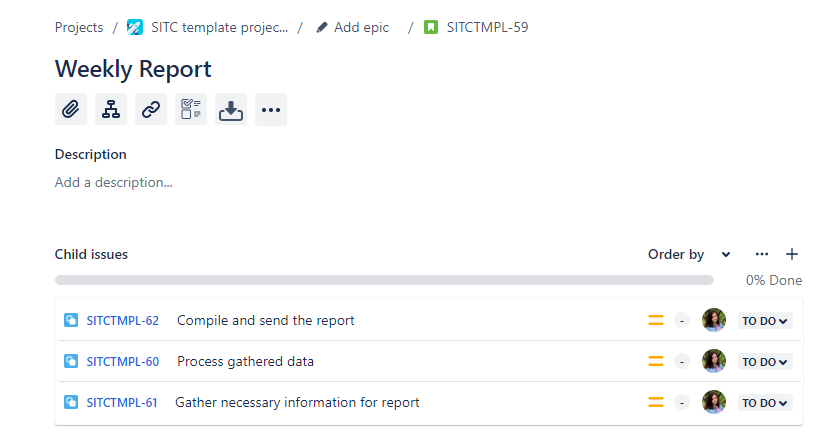Image resolution: width=839 pixels, height=441 pixels.
Task: Open the more actions ellipsis under the title
Action: tap(271, 110)
